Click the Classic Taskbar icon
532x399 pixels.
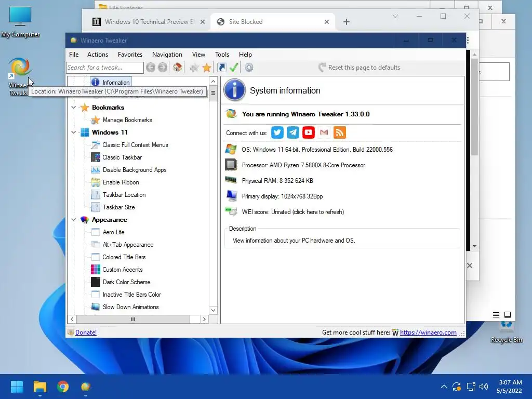pyautogui.click(x=96, y=157)
